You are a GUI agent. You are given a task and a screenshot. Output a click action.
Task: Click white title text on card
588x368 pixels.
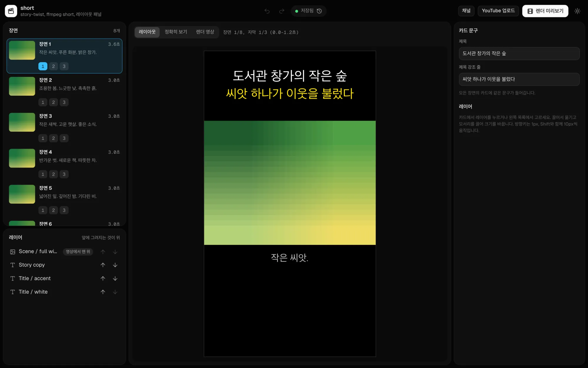pyautogui.click(x=290, y=76)
